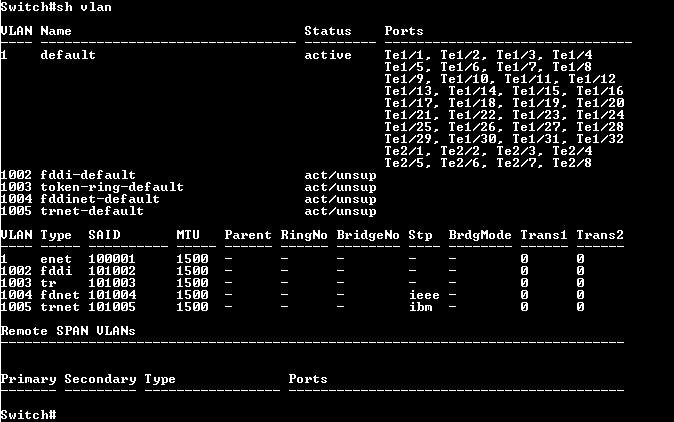Select the 'SAID' column header
Viewport: 674px width, 422px height.
coord(104,235)
